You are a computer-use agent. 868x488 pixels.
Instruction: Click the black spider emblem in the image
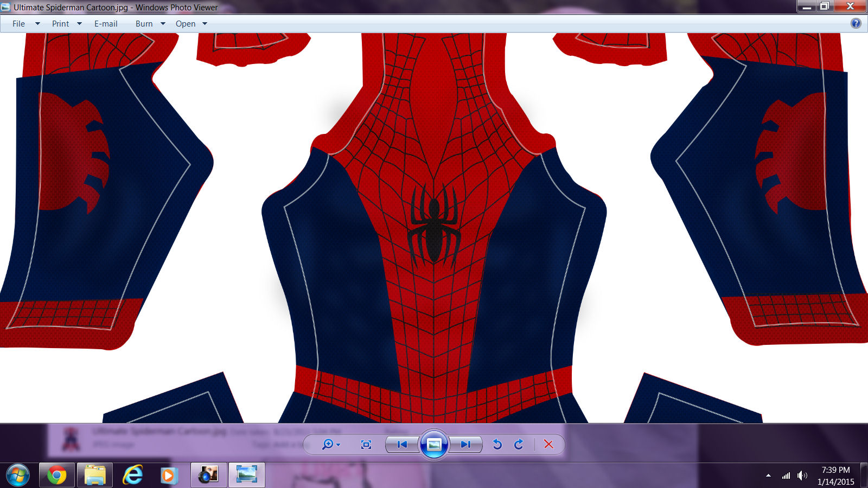click(x=434, y=225)
